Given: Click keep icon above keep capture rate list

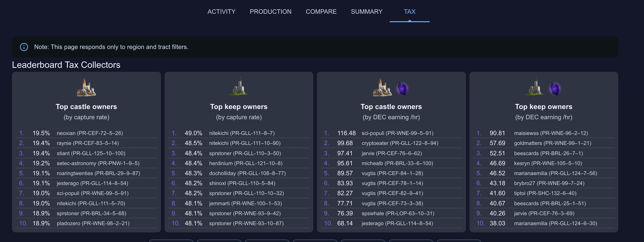Looking at the screenshot, I should coord(239,86).
